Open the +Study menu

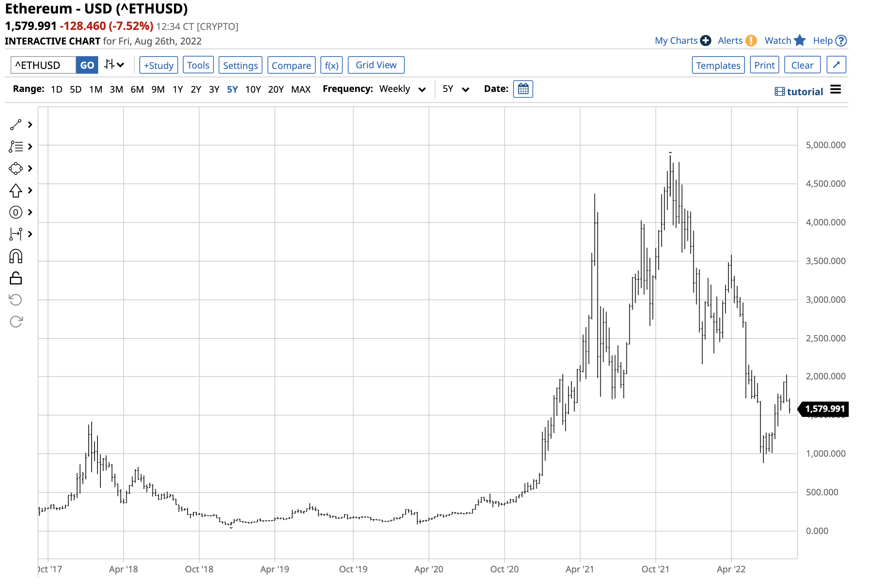coord(158,65)
